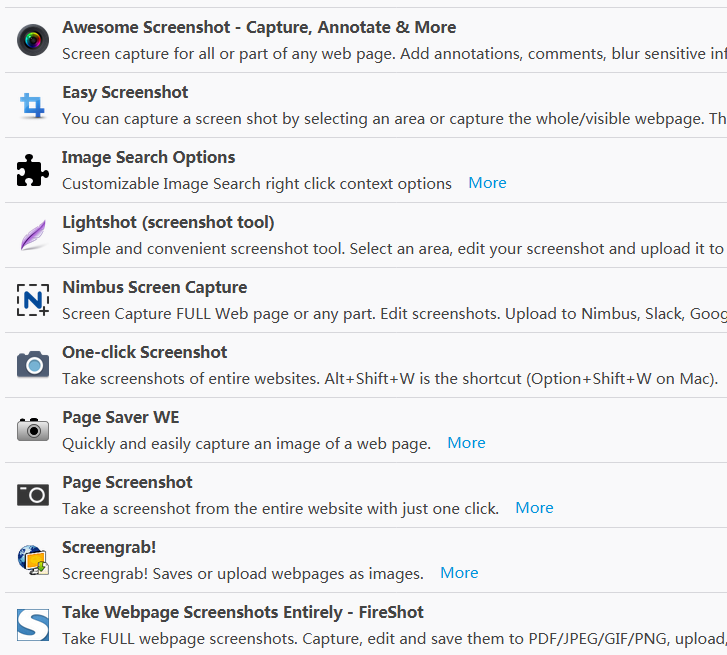Select the Easy Screenshot extension title
Image resolution: width=727 pixels, height=655 pixels.
pos(125,93)
